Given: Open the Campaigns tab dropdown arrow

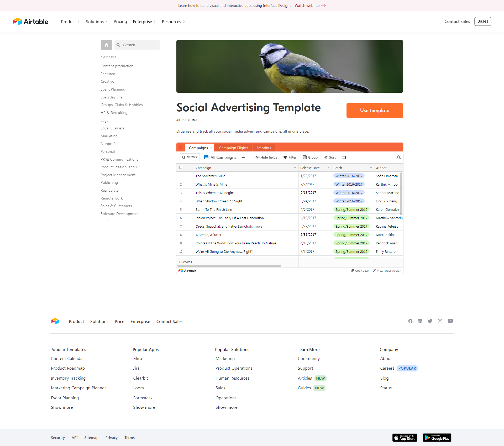Looking at the screenshot, I should (211, 148).
